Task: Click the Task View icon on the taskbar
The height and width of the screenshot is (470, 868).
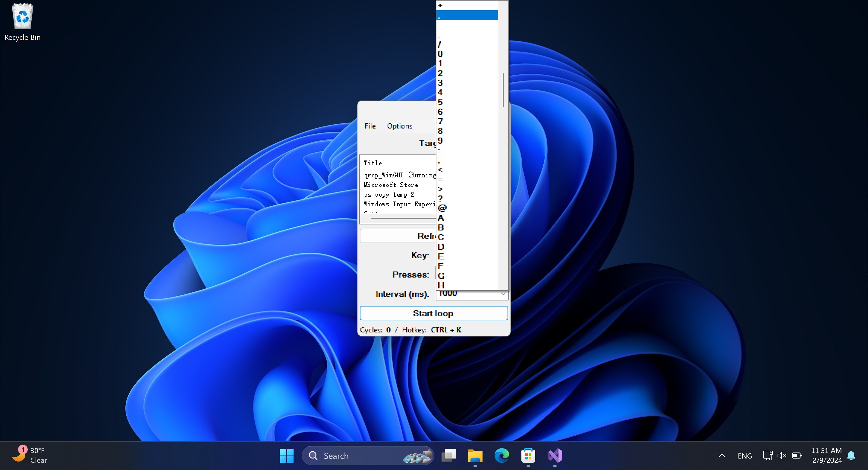Action: 448,456
